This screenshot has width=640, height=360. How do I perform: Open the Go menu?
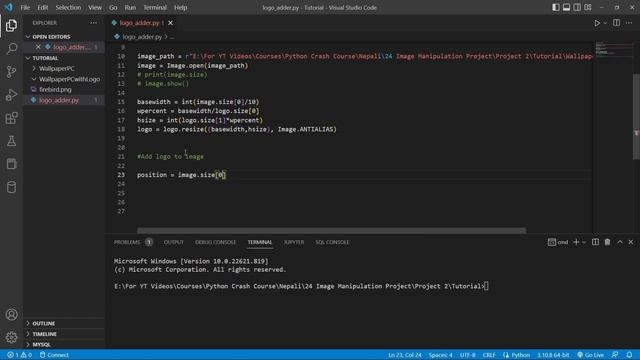[113, 7]
